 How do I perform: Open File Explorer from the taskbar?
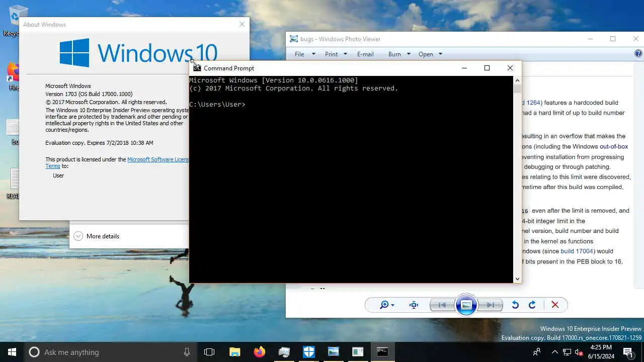tap(234, 352)
